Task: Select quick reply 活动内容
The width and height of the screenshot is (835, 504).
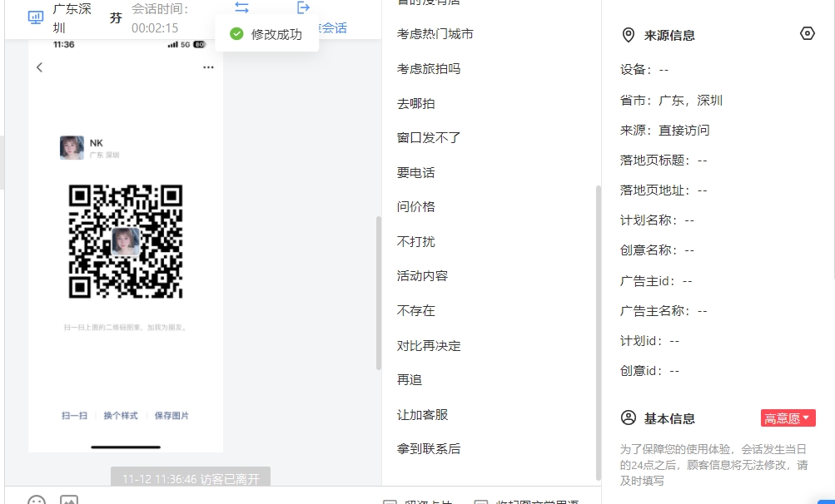Action: (x=422, y=275)
